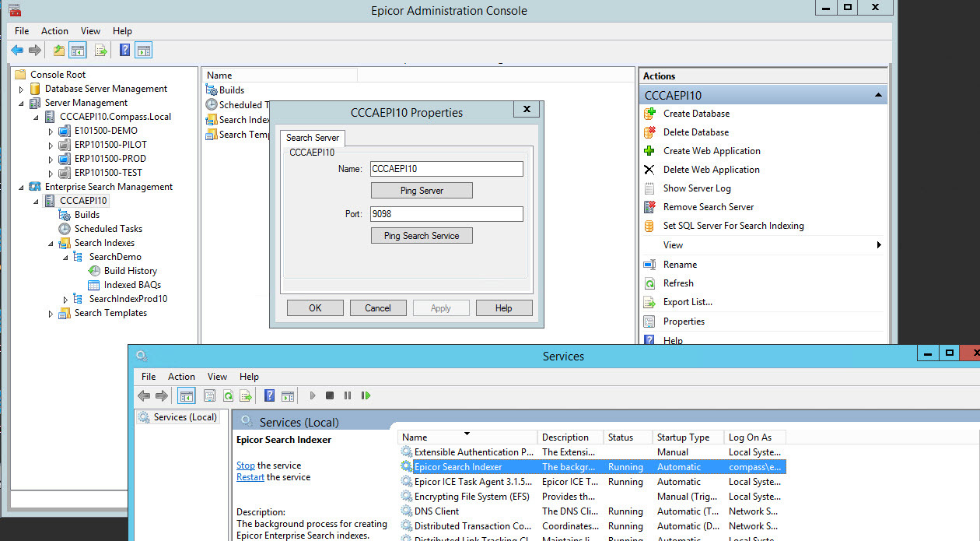980x541 pixels.
Task: Click Back arrow in Services window toolbar
Action: click(x=144, y=395)
